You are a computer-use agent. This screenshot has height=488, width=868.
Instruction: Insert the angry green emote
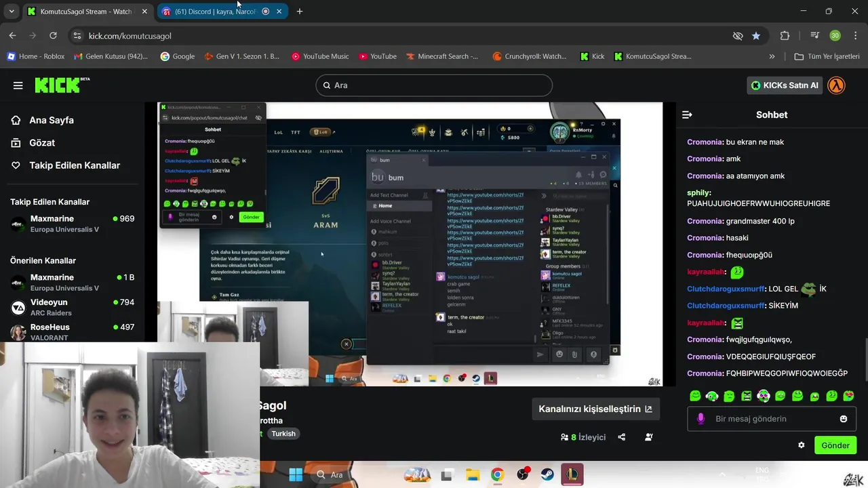pos(746,396)
